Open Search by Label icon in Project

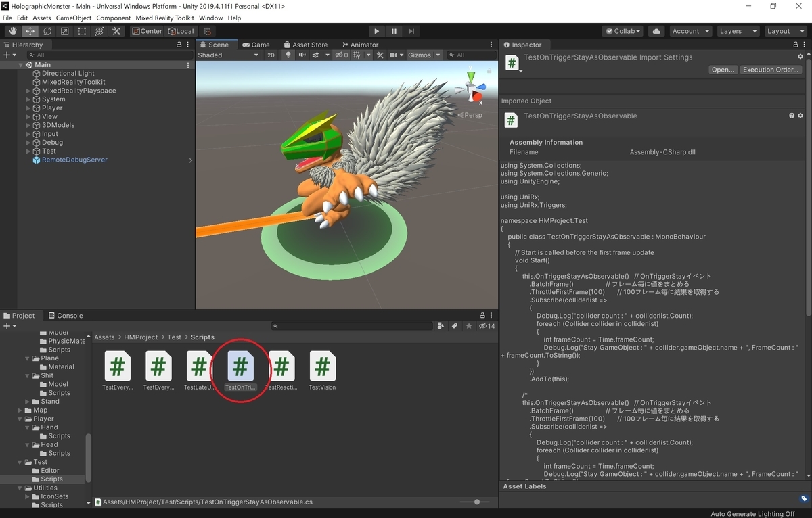tap(455, 326)
